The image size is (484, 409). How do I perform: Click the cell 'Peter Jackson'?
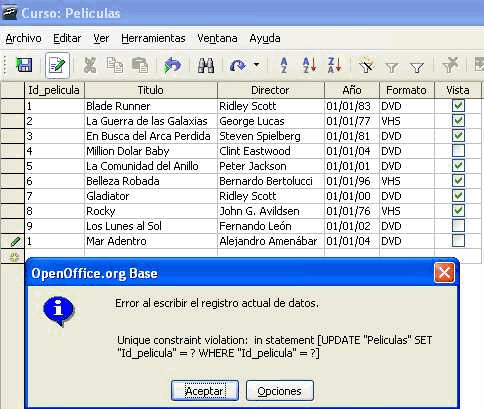click(271, 166)
